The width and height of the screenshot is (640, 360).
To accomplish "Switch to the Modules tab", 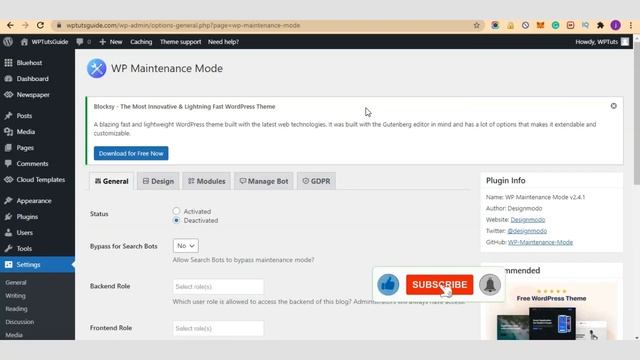I will [x=207, y=181].
